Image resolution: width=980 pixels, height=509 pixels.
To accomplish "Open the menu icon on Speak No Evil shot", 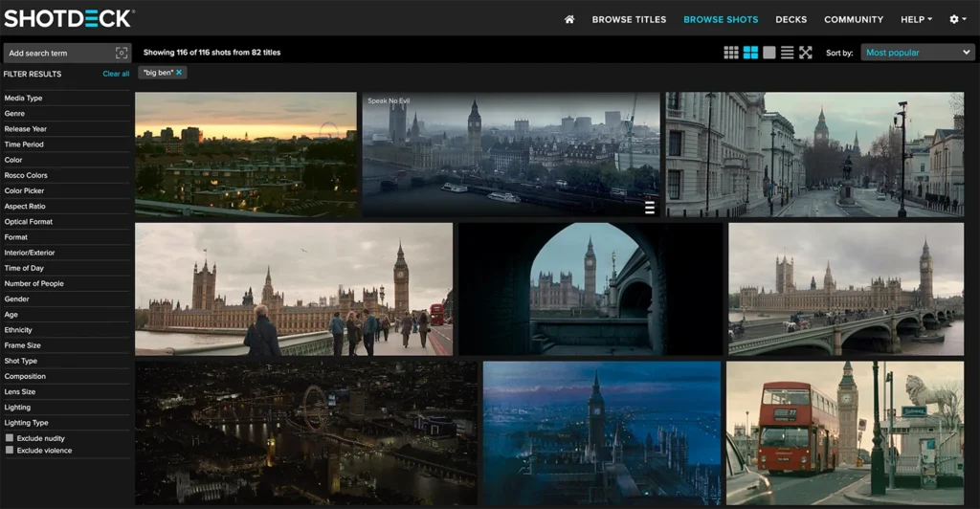I will coord(650,208).
